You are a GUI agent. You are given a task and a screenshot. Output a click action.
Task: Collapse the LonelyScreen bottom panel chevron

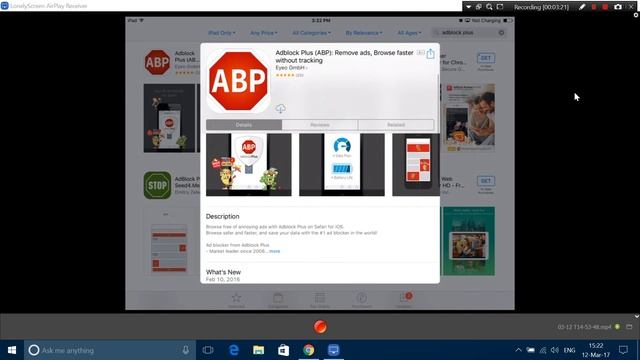[x=636, y=316]
